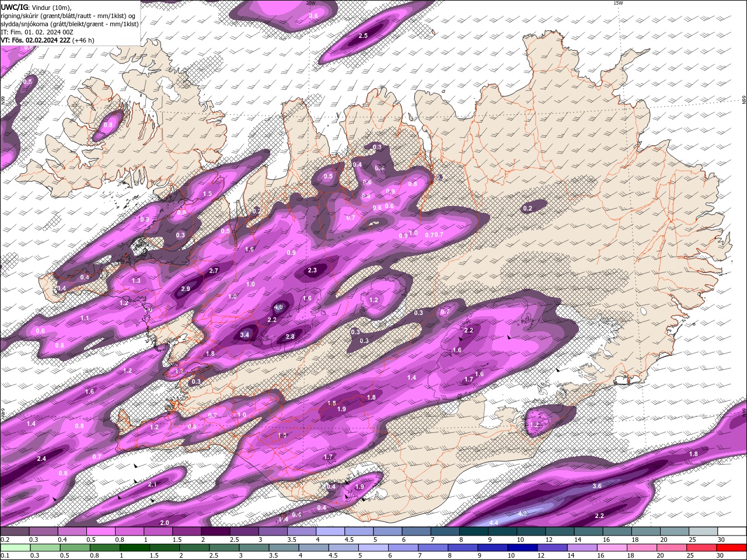Click the '0.1' label in the lower legend
The image size is (747, 560).
[x=4, y=556]
